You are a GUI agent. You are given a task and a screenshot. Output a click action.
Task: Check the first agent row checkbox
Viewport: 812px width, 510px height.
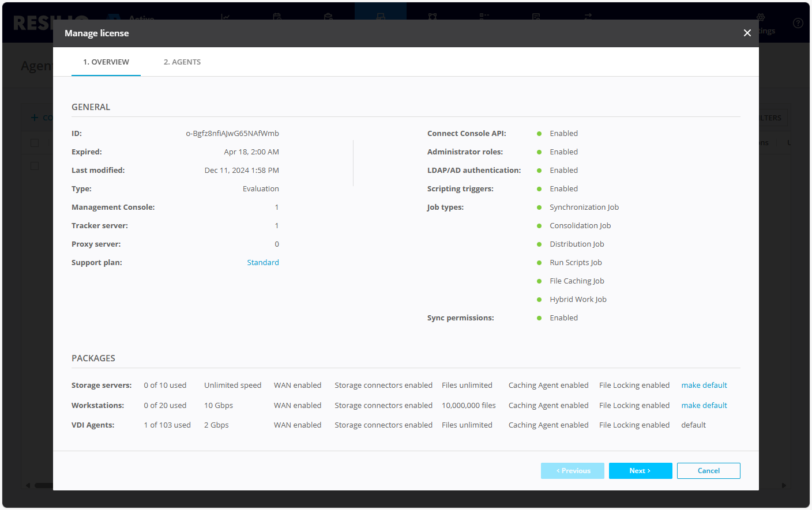[35, 165]
